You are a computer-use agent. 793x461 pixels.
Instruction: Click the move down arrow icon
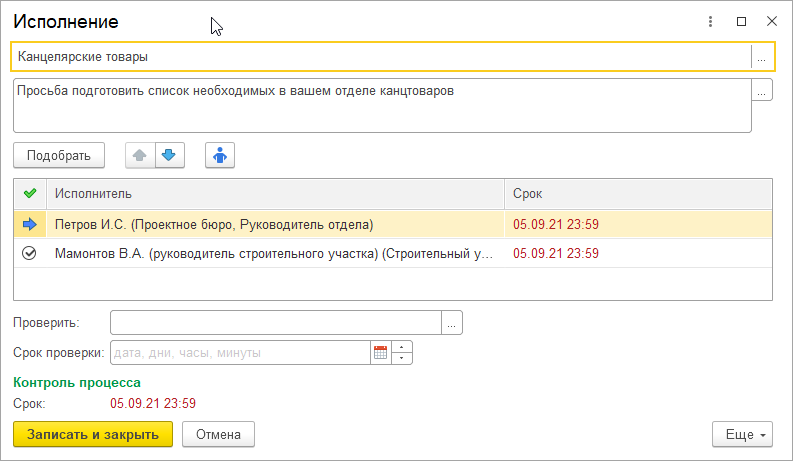pyautogui.click(x=169, y=155)
